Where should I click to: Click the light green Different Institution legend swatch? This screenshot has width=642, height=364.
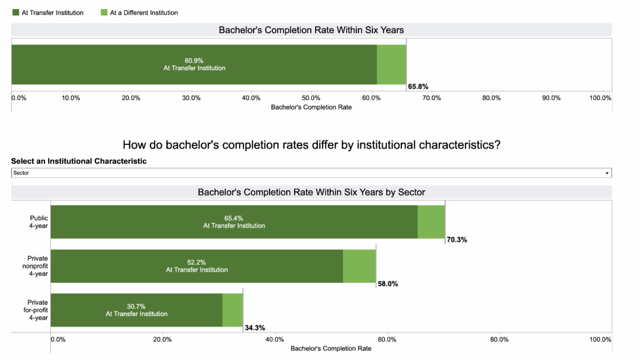click(x=104, y=12)
